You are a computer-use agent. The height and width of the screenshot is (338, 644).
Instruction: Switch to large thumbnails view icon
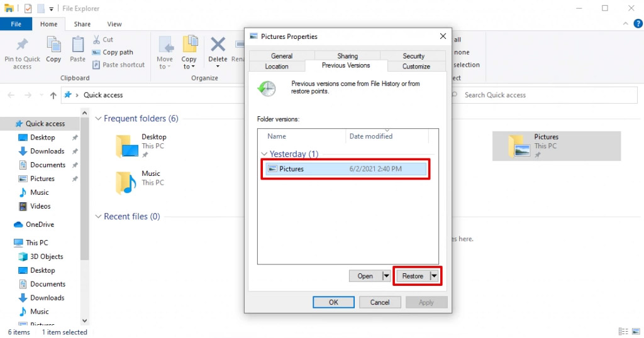coord(636,332)
